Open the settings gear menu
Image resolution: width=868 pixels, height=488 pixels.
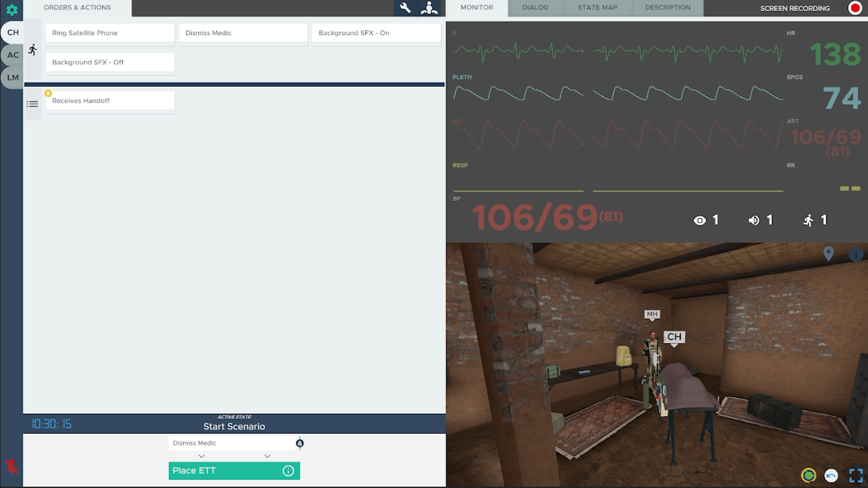(x=11, y=9)
